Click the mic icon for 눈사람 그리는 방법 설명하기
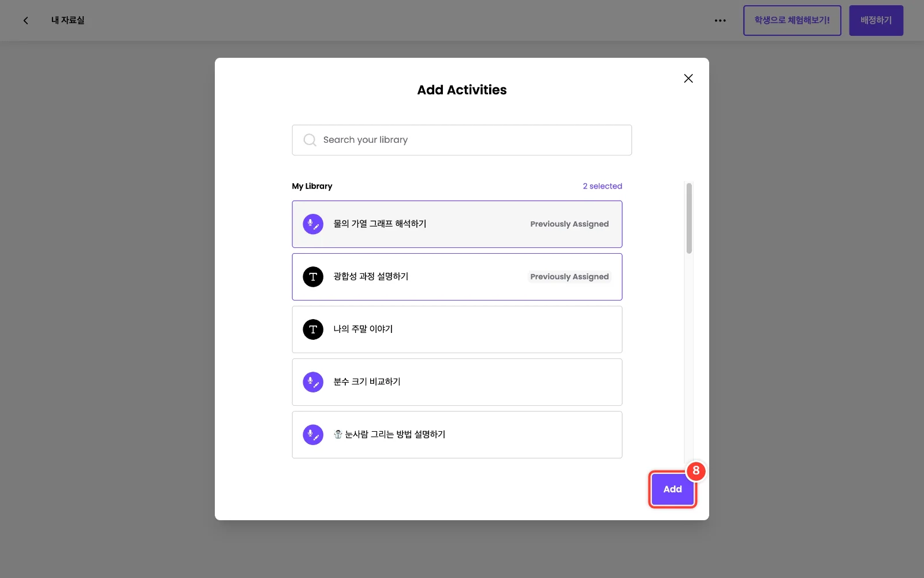The image size is (924, 578). point(313,435)
